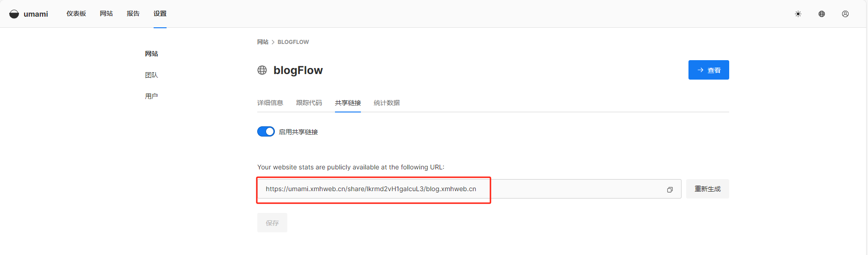Toggle the light/dark theme sun icon
Image resolution: width=868 pixels, height=255 pixels.
click(798, 14)
